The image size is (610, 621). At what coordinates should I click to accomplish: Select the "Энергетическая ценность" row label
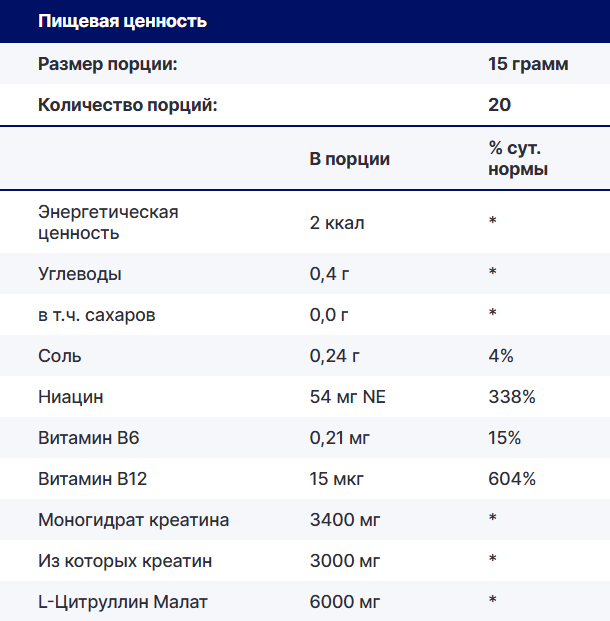(x=108, y=222)
